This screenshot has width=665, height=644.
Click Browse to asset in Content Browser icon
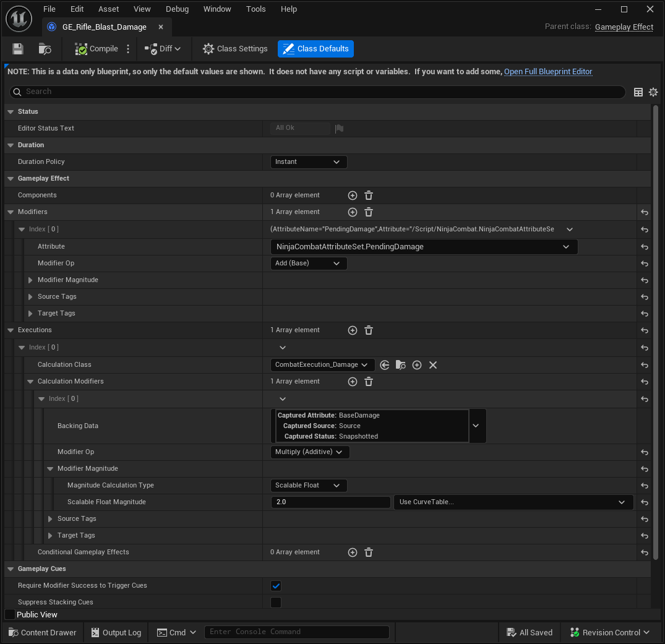45,49
